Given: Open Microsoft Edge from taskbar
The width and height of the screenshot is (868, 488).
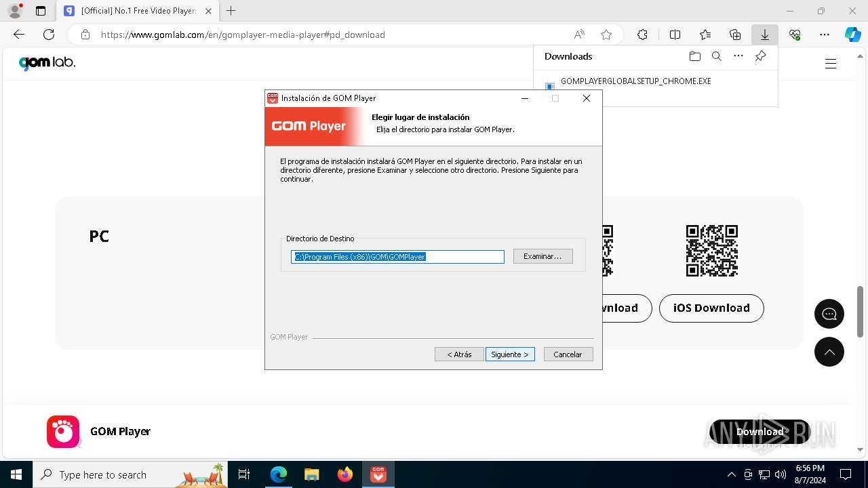Looking at the screenshot, I should (x=279, y=474).
